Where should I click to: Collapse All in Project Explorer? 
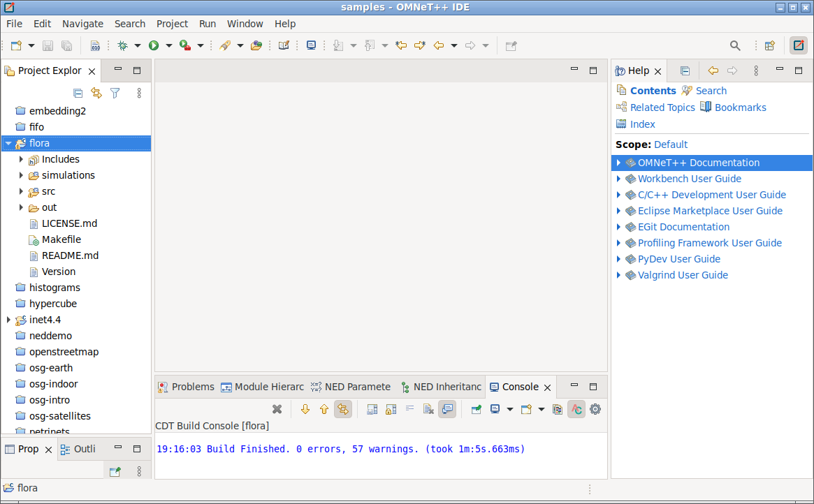[x=78, y=94]
